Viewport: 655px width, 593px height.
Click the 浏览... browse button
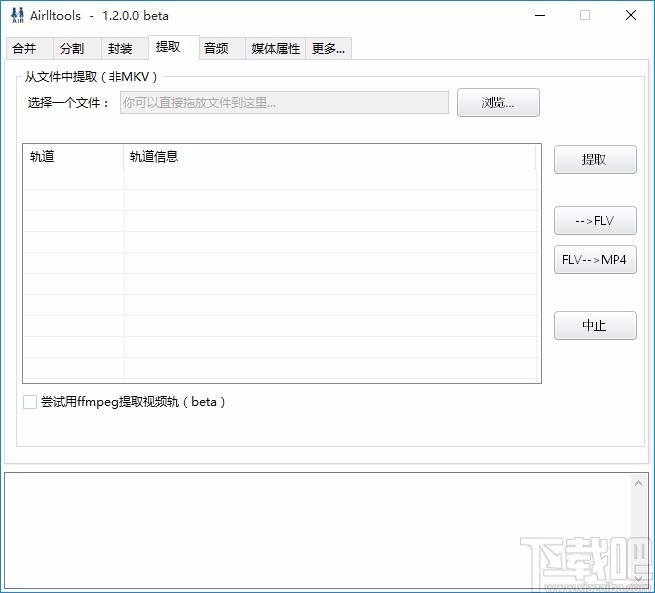tap(498, 102)
